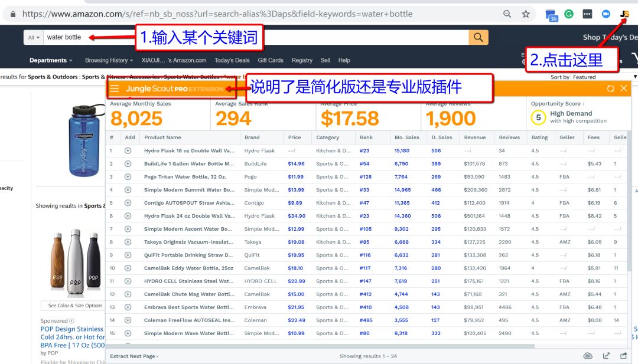Click the panel's horizontal scrollbar
The image size is (638, 364).
[x=321, y=346]
